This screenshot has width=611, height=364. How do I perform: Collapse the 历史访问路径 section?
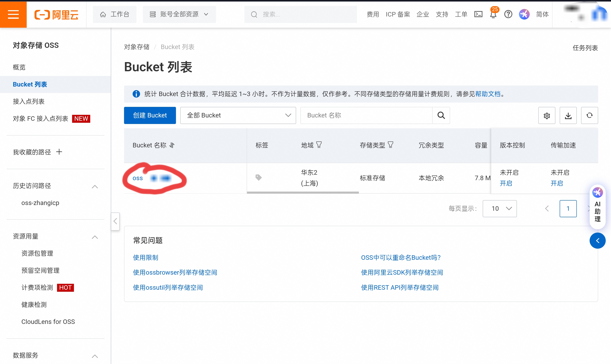[x=95, y=187]
